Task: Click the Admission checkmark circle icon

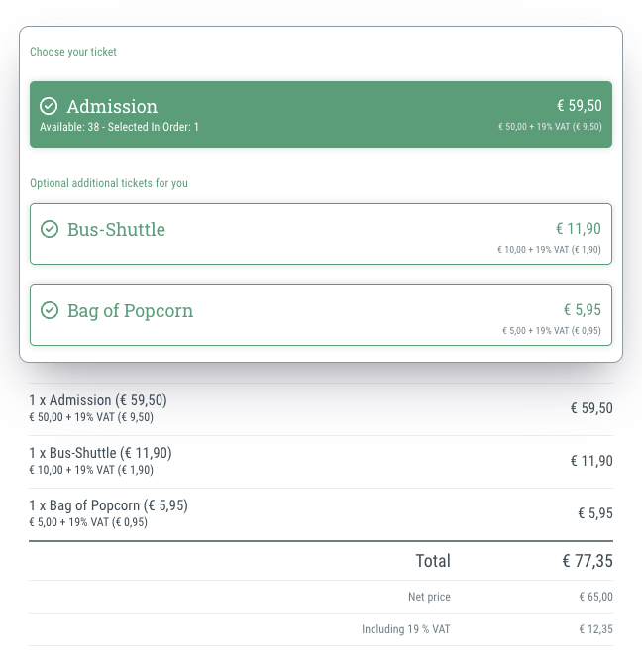Action: pyautogui.click(x=49, y=106)
